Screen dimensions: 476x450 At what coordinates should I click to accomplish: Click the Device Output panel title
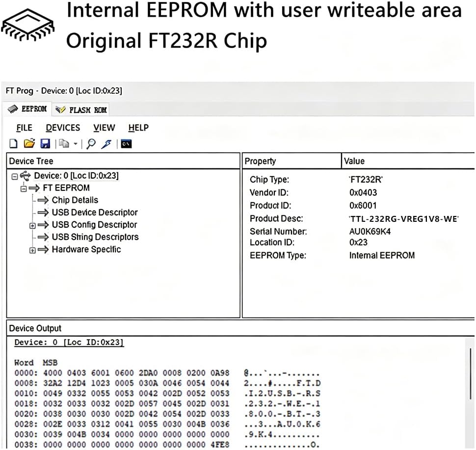(x=35, y=328)
